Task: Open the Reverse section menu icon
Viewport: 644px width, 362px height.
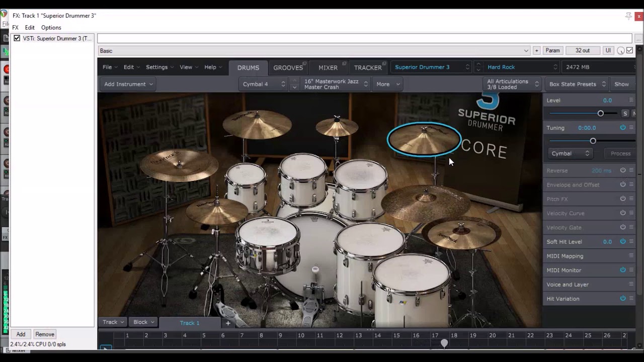Action: click(631, 170)
